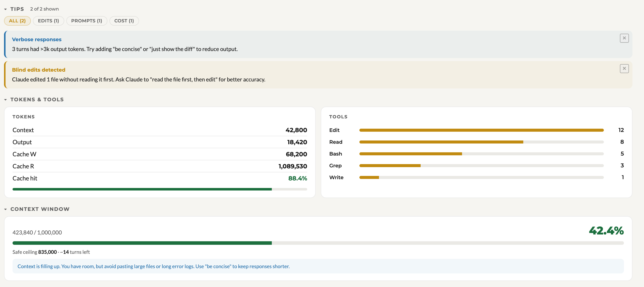
Task: Open the Verbose responses tip details
Action: pyautogui.click(x=37, y=39)
